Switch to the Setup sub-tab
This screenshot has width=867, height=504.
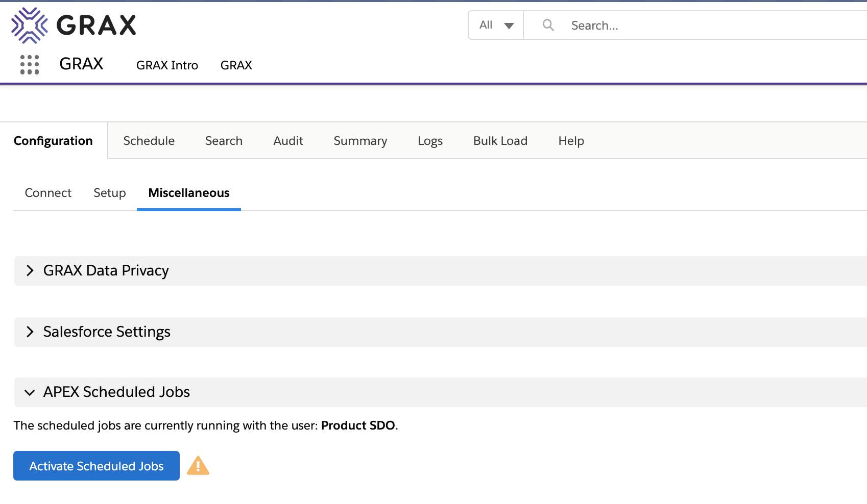pyautogui.click(x=110, y=193)
